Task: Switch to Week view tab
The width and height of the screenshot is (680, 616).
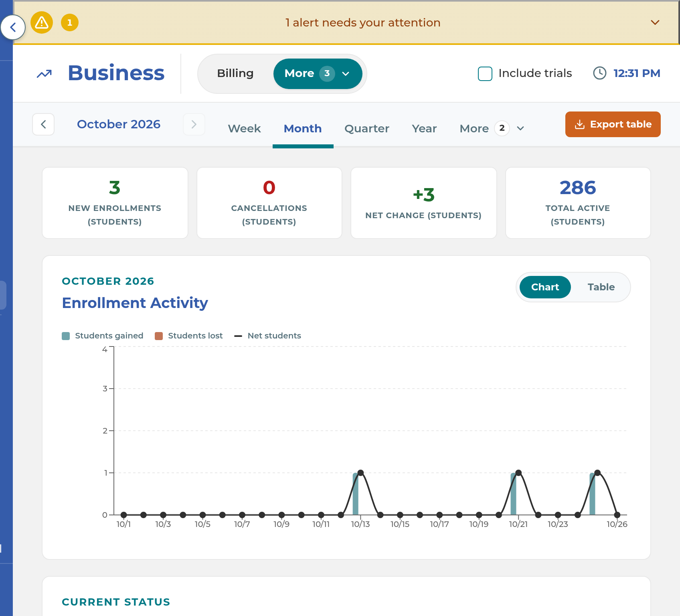Action: (244, 128)
